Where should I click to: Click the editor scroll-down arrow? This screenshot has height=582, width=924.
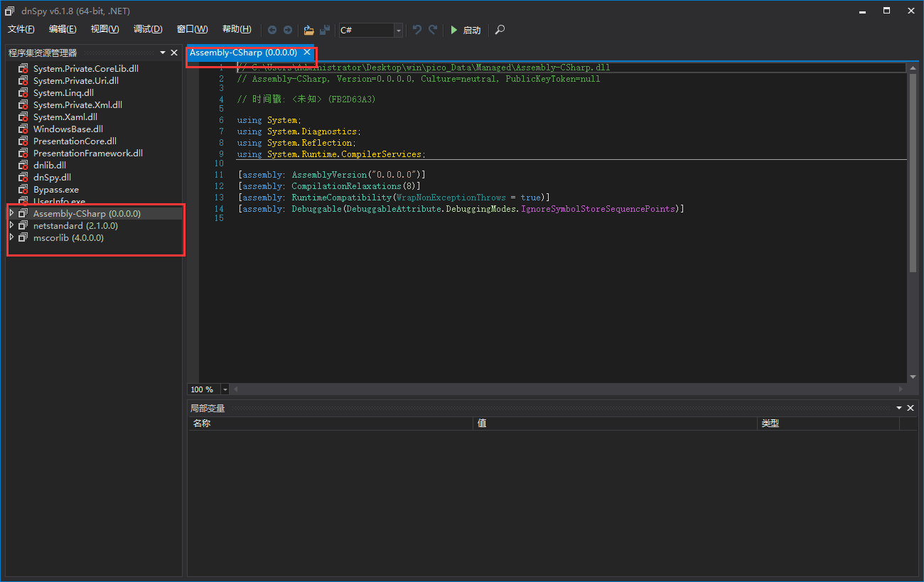913,377
